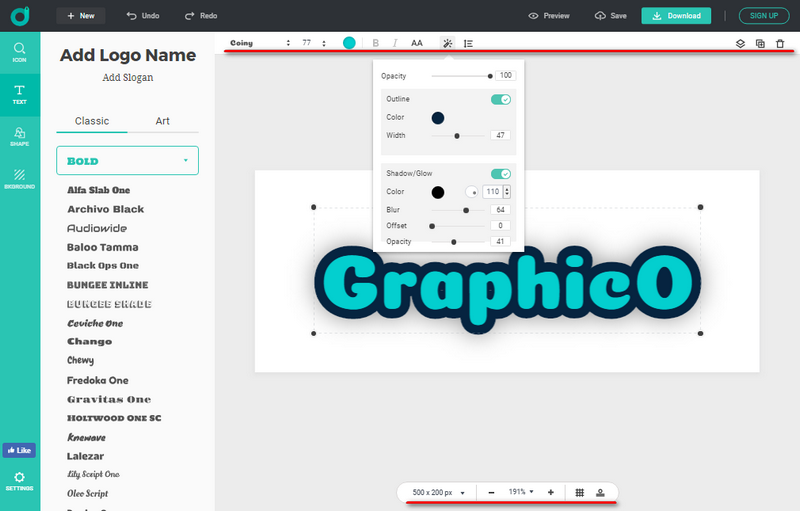Select the Classic fonts tab
Image resolution: width=800 pixels, height=511 pixels.
92,121
